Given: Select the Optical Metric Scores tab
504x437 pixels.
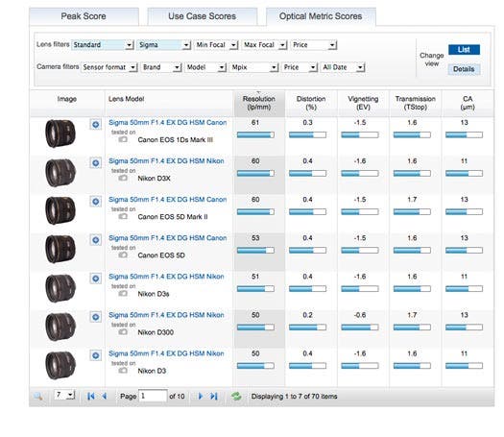Looking at the screenshot, I should 321,16.
